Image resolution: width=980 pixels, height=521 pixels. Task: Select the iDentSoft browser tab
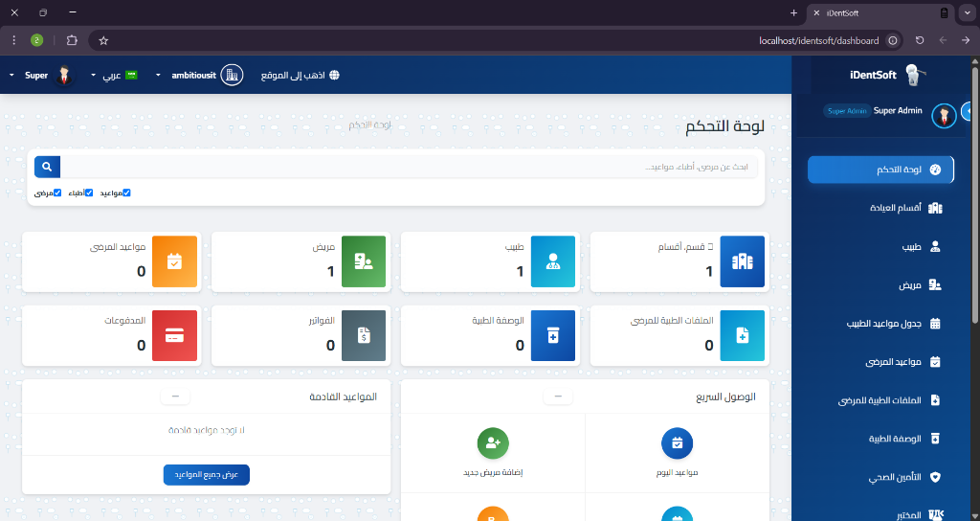(x=881, y=12)
